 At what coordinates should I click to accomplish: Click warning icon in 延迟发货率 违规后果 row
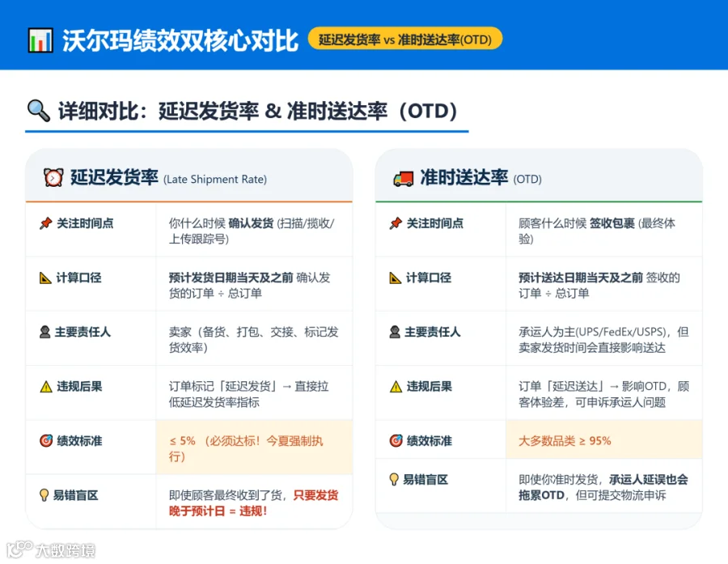(x=46, y=387)
